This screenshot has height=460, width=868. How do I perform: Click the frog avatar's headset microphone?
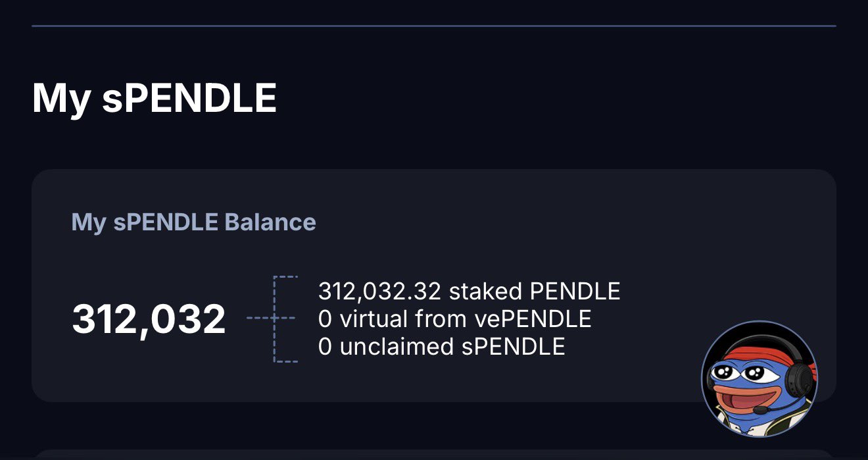point(762,409)
